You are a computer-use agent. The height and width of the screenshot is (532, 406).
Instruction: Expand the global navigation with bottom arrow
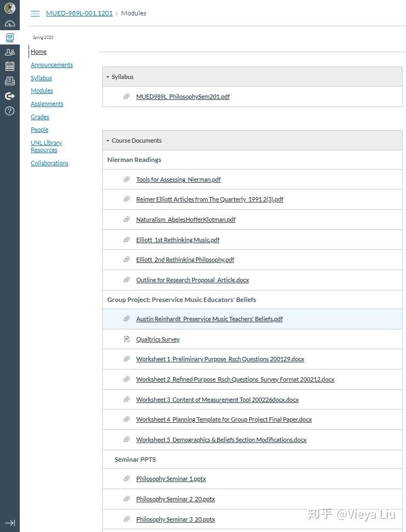pyautogui.click(x=9, y=523)
